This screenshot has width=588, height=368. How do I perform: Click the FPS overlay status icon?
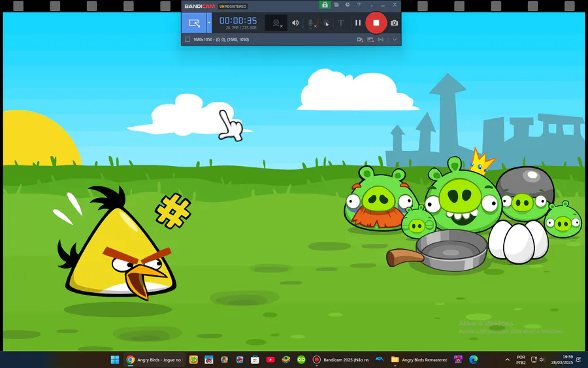(x=370, y=39)
